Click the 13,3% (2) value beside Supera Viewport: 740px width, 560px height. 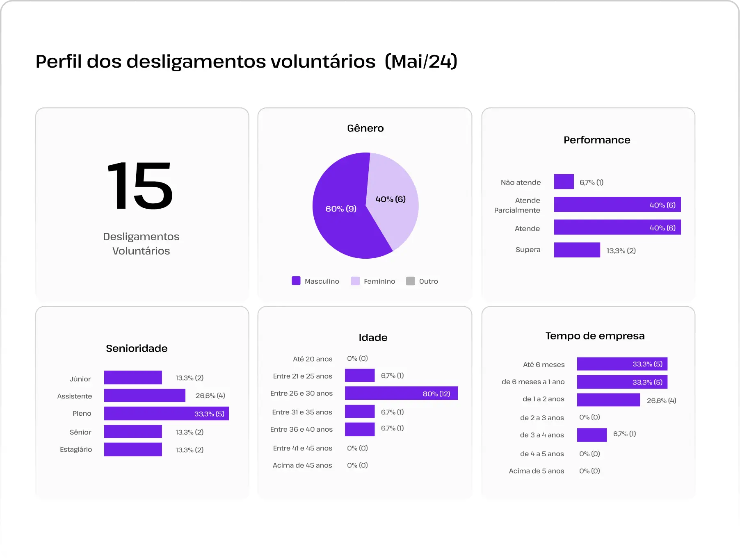pos(621,250)
